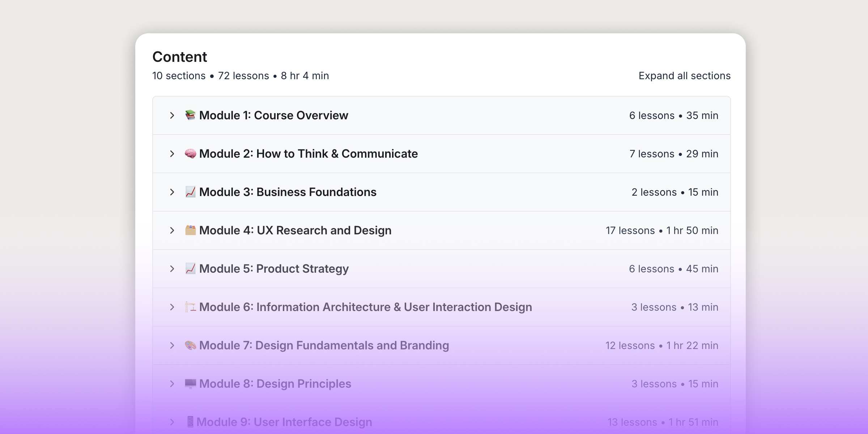868x434 pixels.
Task: Open Module 9: User Interface Design row
Action: [284, 422]
